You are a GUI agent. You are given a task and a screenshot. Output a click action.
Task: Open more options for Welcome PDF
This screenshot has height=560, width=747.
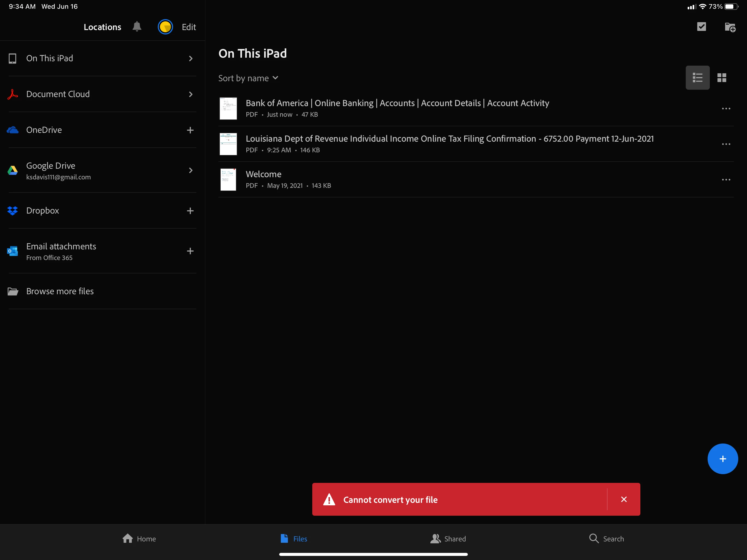pos(726,180)
